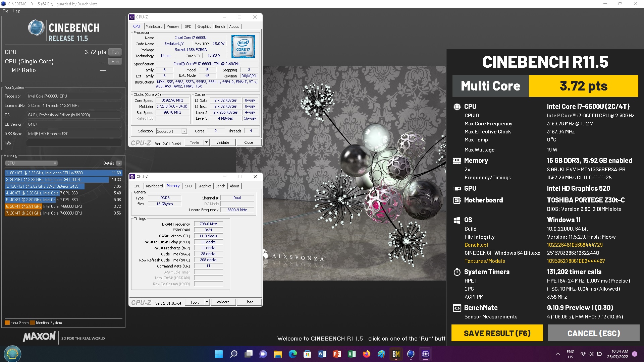Select ranking row AMD Opteron 2435
Screen dimensions: 644x362
tap(63, 186)
